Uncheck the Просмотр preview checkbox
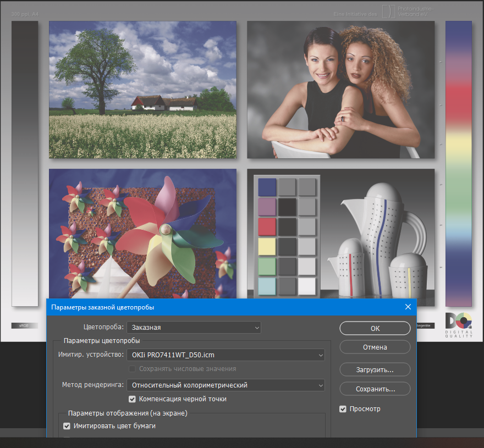 coord(343,409)
